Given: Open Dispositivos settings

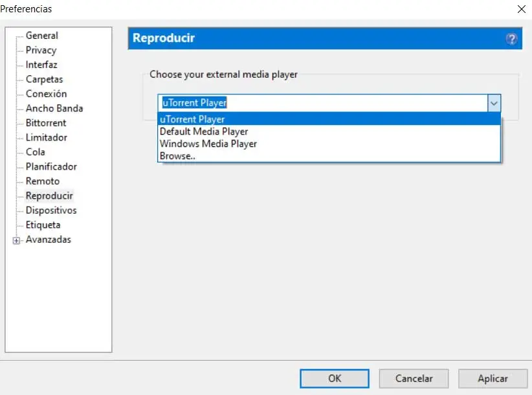Looking at the screenshot, I should (x=51, y=210).
